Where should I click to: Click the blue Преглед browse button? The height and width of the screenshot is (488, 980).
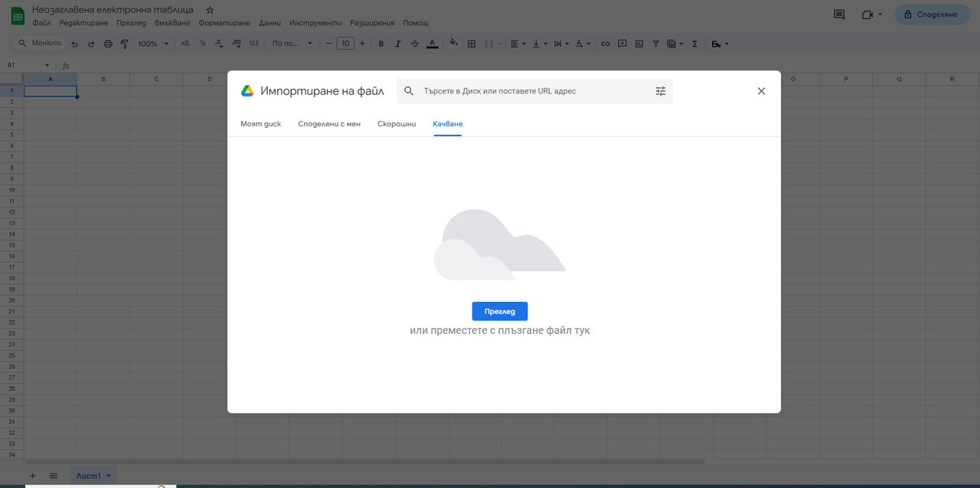coord(500,311)
